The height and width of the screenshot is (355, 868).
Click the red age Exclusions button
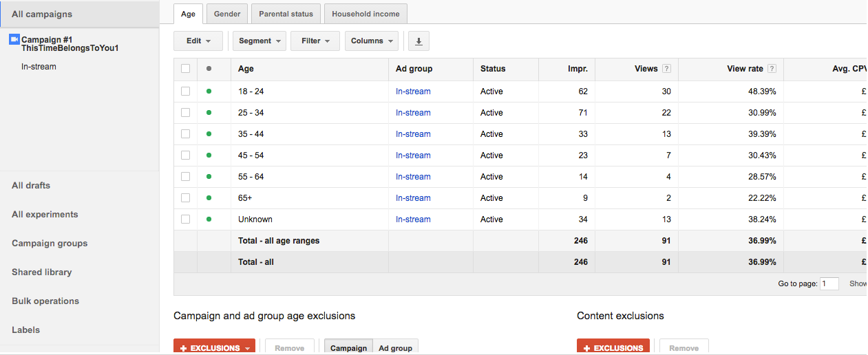point(214,348)
